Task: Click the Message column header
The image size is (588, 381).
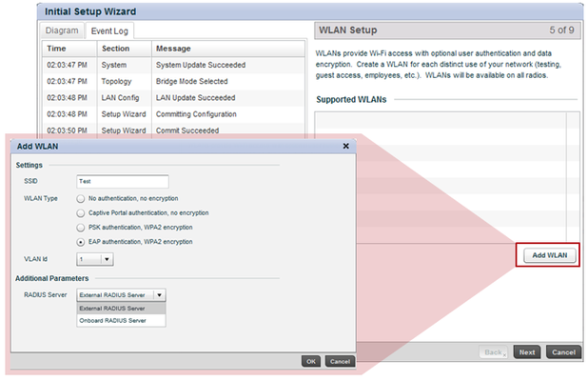Action: [x=228, y=49]
